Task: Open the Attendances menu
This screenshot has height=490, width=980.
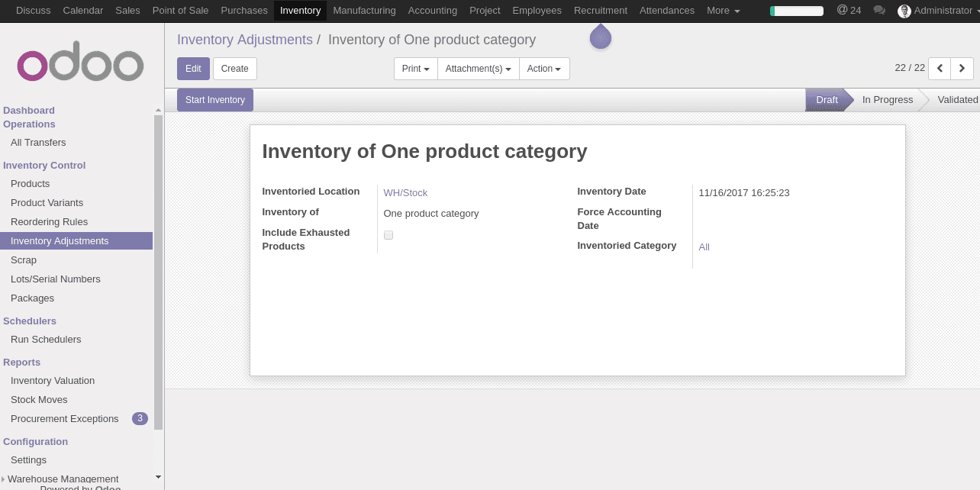Action: [667, 11]
